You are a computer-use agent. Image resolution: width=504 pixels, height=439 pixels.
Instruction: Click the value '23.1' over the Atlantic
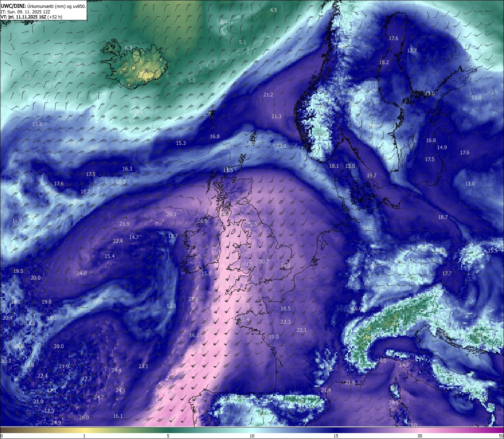coord(143,366)
